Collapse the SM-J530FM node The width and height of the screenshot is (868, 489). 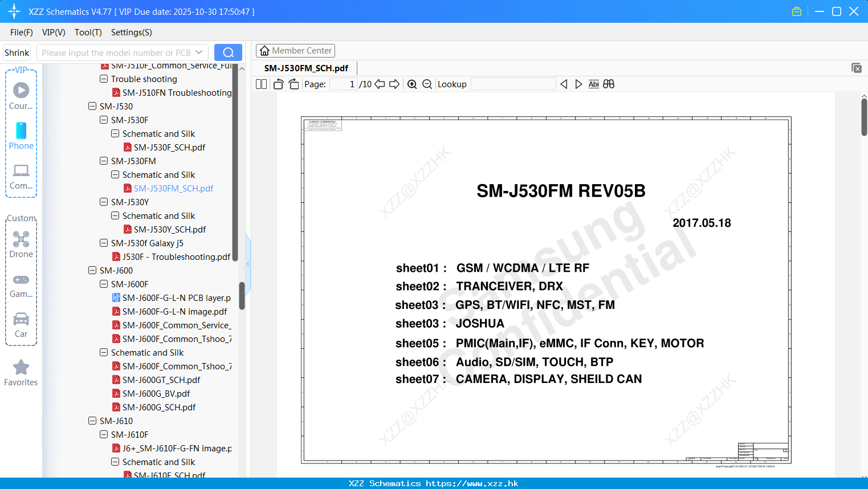[x=104, y=161]
